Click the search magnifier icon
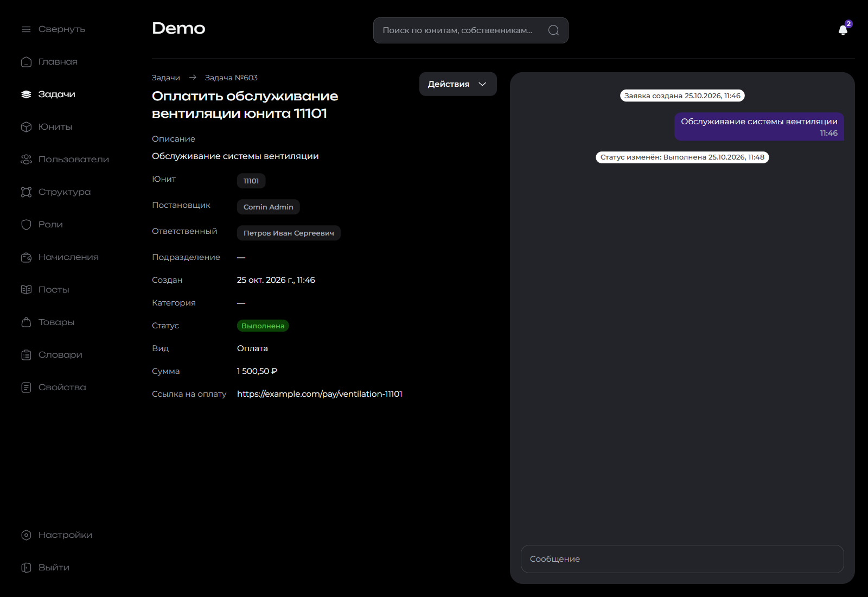This screenshot has width=868, height=597. [553, 30]
